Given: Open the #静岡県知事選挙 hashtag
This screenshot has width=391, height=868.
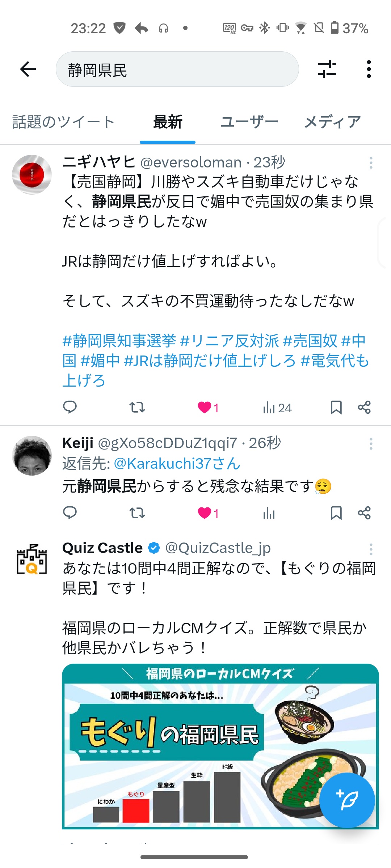Looking at the screenshot, I should click(x=119, y=341).
